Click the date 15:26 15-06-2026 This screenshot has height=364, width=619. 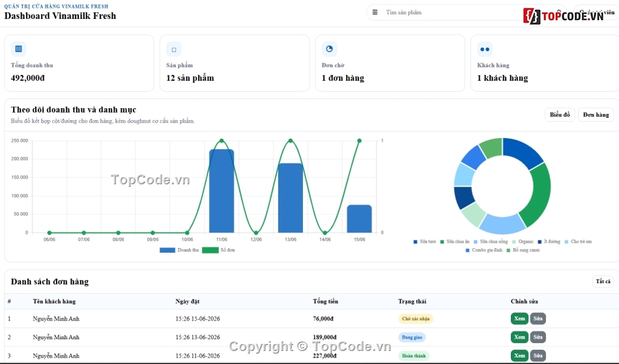click(x=197, y=318)
